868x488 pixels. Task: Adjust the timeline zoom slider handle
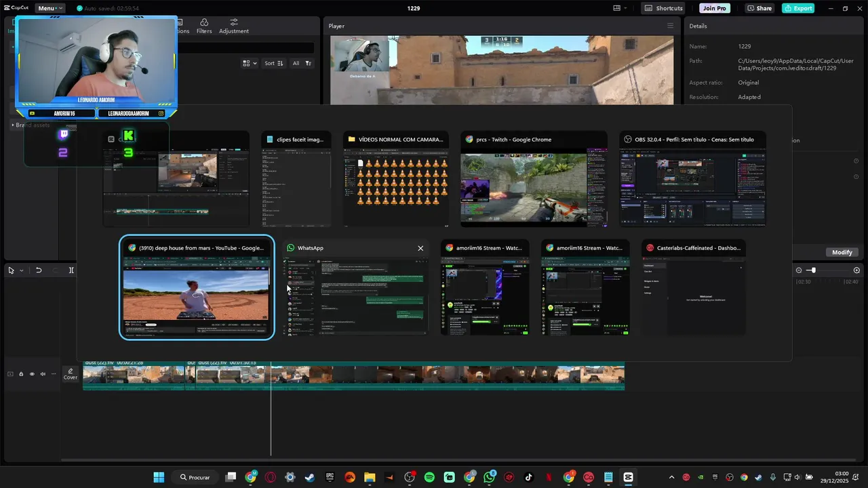click(x=813, y=270)
